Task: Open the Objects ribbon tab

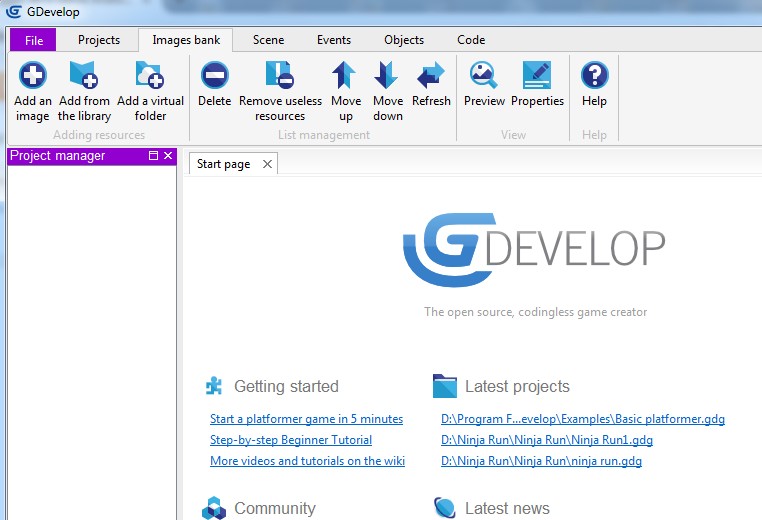Action: pyautogui.click(x=404, y=40)
